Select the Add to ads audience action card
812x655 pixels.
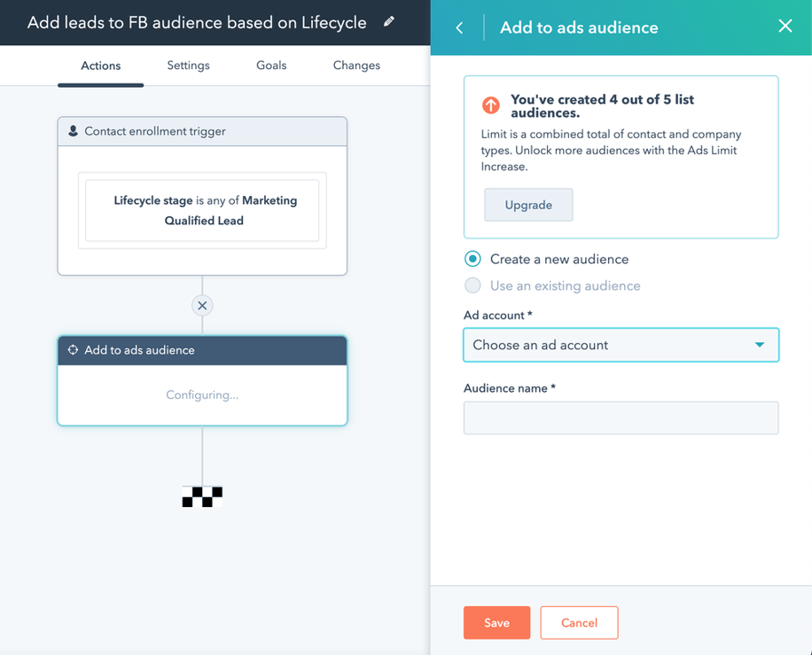[x=202, y=380]
